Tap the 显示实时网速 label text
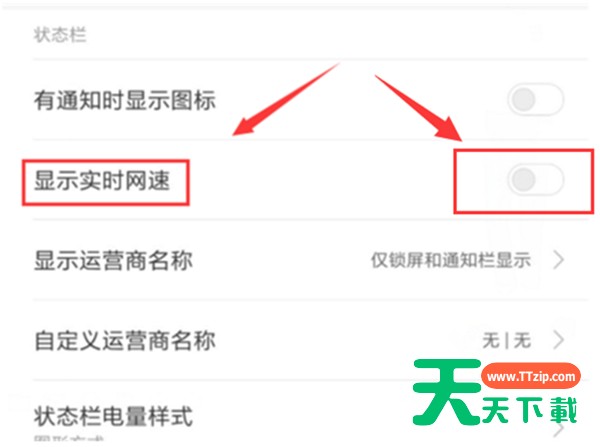Viewport: 600px width, 447px height. coord(102,181)
